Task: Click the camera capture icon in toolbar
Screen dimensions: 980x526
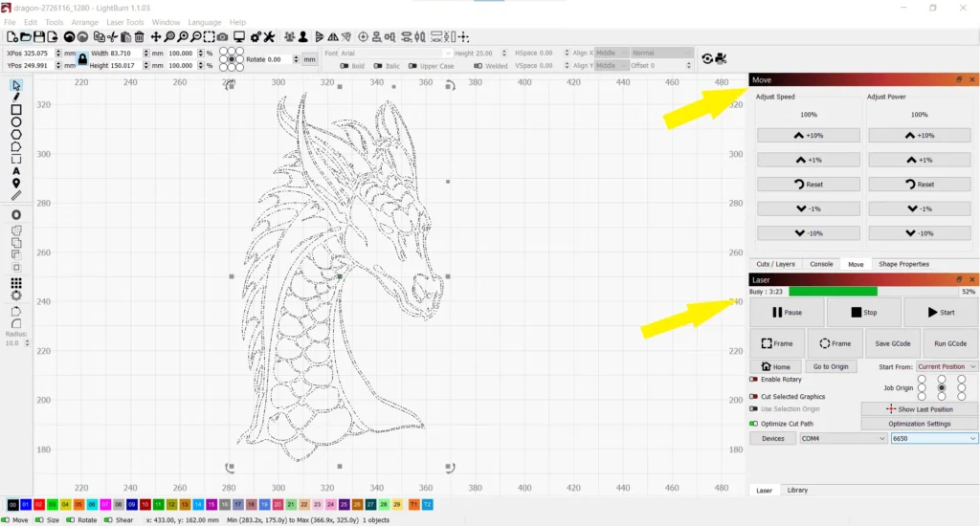Action: [221, 36]
